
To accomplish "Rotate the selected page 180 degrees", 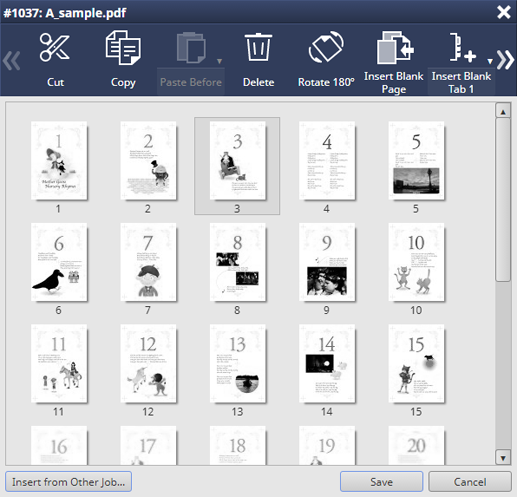I will click(x=326, y=47).
